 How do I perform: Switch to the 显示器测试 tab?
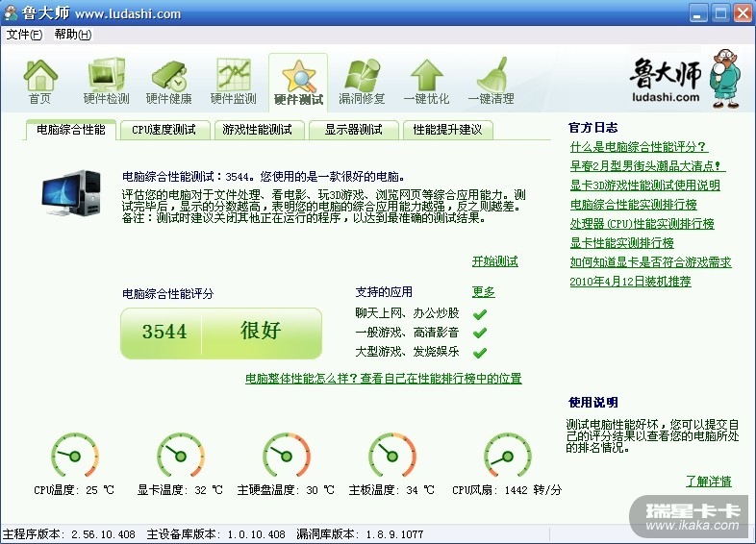coord(353,130)
